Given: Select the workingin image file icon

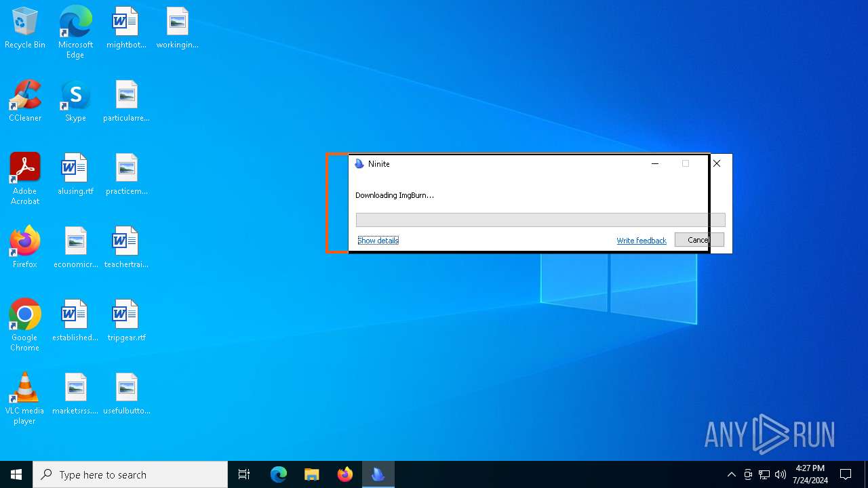Looking at the screenshot, I should (177, 28).
